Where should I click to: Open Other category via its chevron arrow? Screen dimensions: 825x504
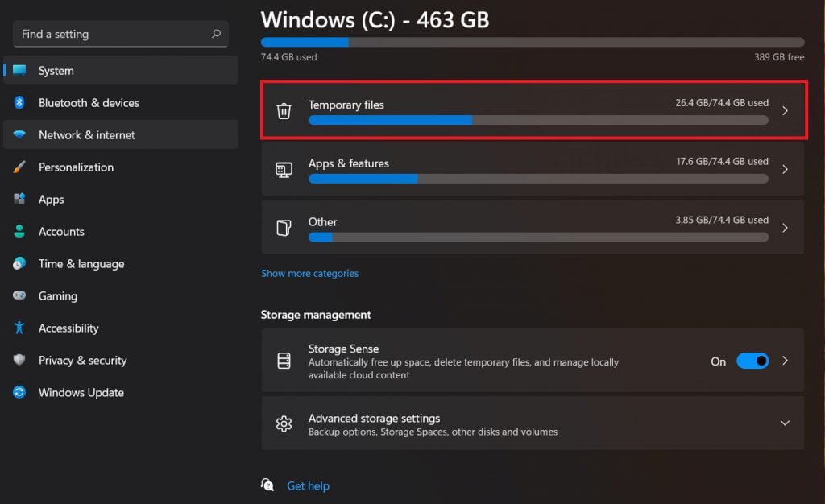[x=785, y=228]
